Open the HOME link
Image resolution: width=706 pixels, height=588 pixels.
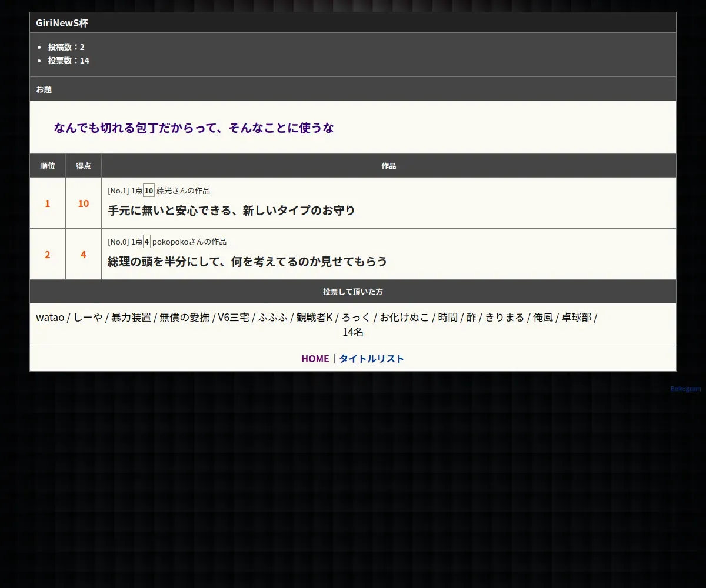pos(315,359)
